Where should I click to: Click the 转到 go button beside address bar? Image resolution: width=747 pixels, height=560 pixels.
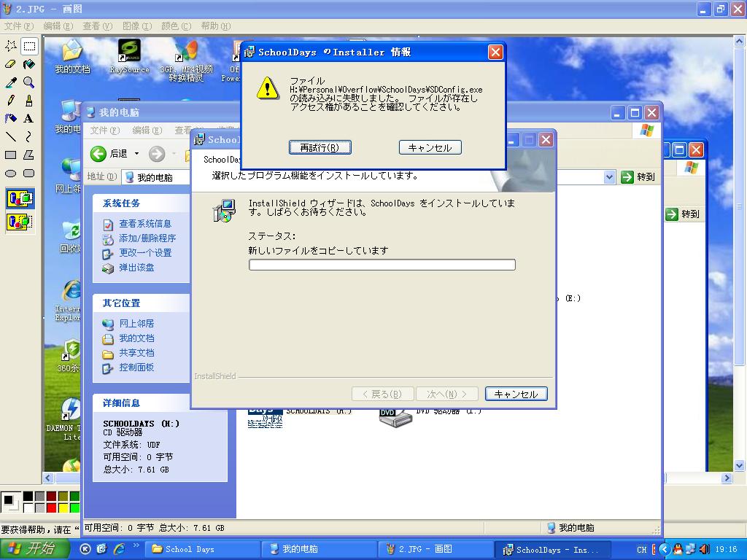(638, 177)
